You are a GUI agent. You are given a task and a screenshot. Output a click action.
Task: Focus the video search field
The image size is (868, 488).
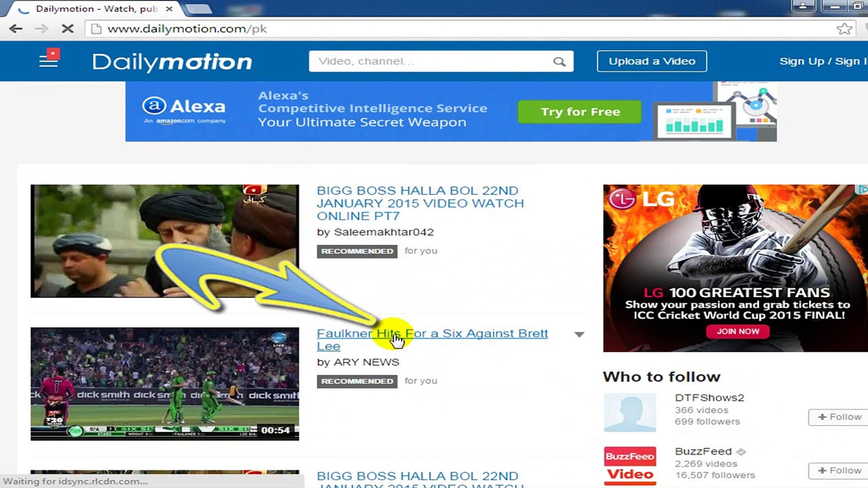pyautogui.click(x=429, y=61)
